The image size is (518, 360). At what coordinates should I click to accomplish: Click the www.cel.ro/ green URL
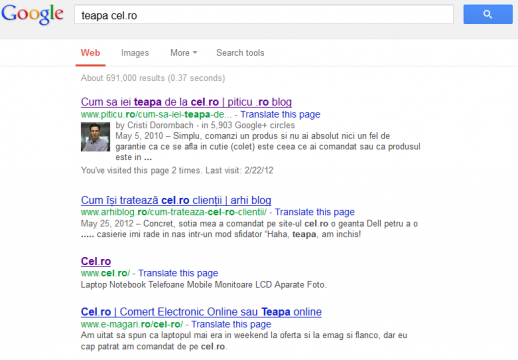[x=105, y=273]
